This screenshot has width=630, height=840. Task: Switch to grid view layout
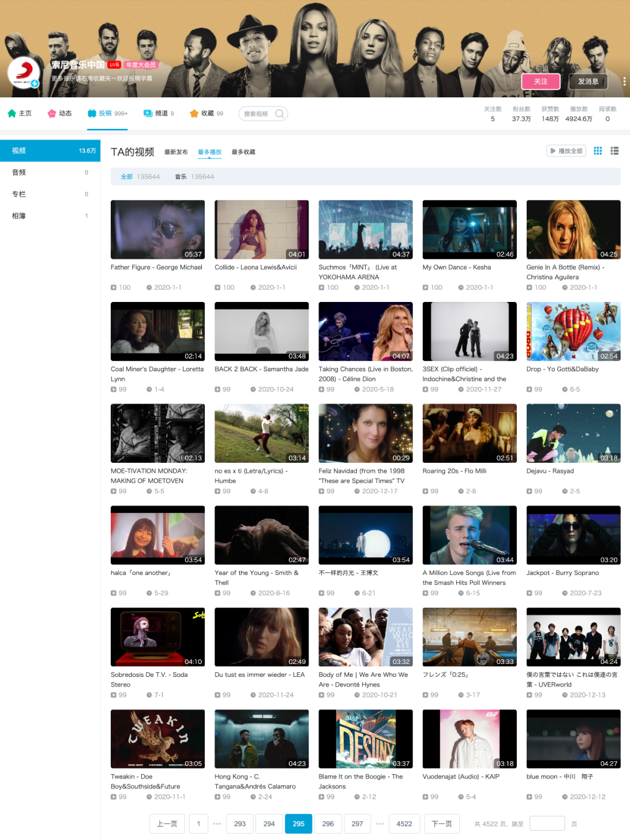(598, 151)
